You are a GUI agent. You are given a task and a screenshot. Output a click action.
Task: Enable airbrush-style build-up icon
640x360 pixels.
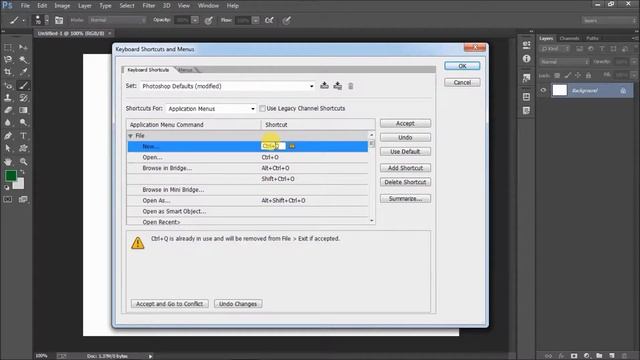[x=269, y=20]
